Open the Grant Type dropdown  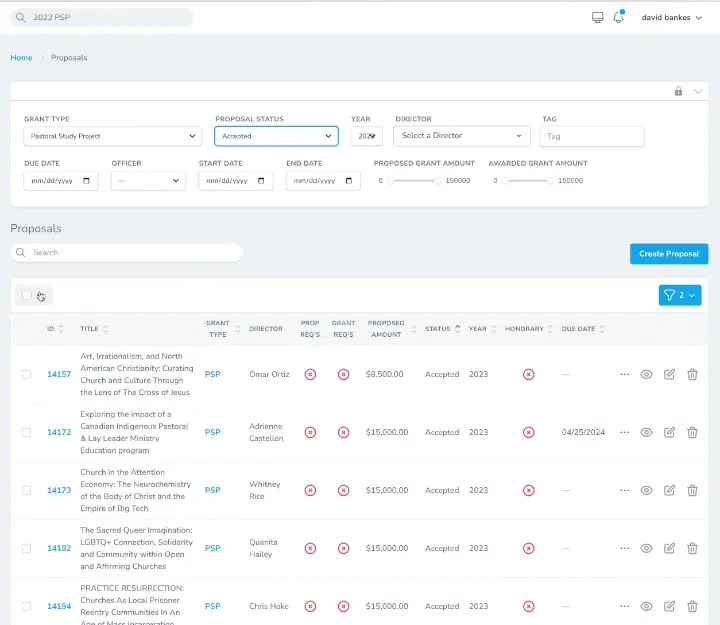coord(112,136)
